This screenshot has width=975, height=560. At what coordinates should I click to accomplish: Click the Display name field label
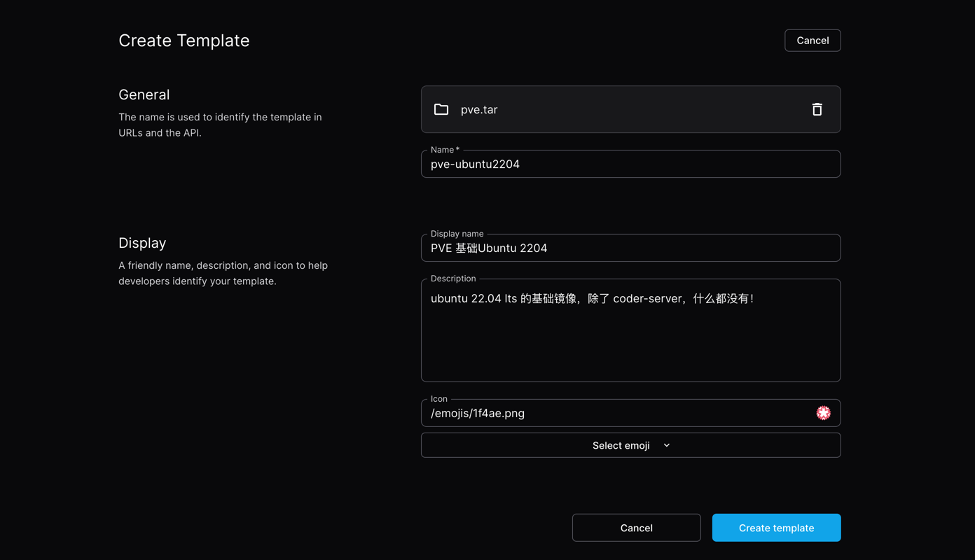457,234
